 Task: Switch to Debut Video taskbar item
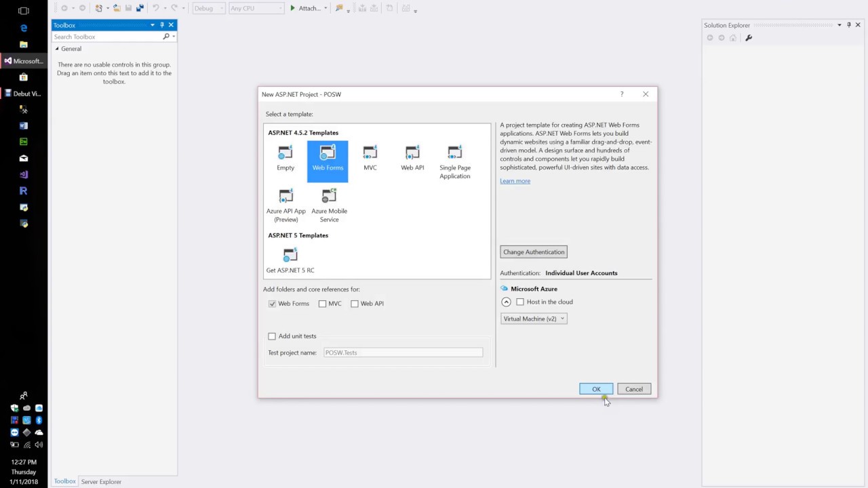(x=24, y=94)
